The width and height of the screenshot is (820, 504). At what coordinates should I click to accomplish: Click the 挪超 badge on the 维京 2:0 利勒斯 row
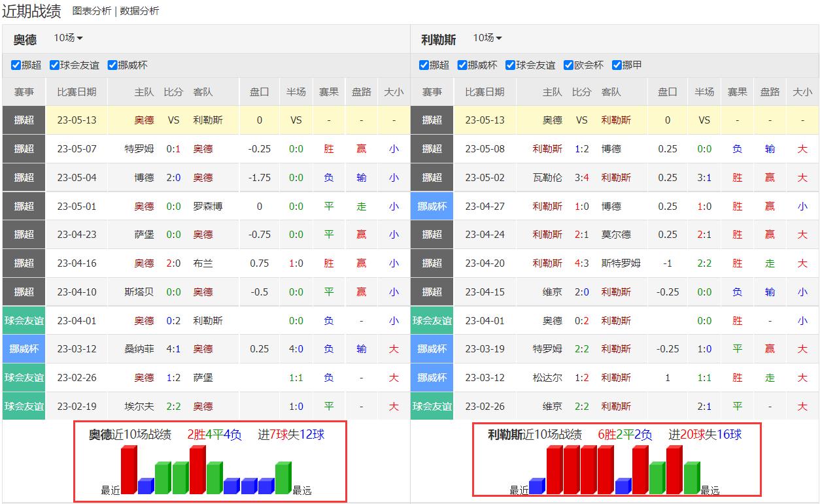click(x=432, y=292)
